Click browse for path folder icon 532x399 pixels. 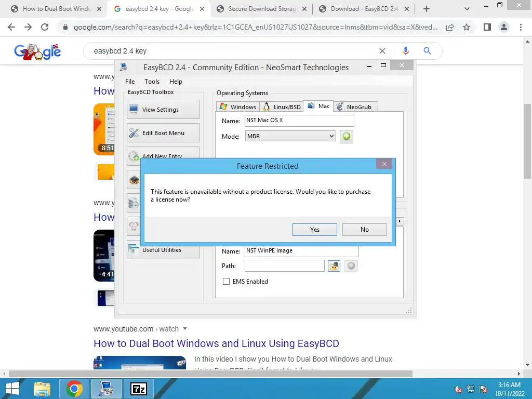[334, 265]
